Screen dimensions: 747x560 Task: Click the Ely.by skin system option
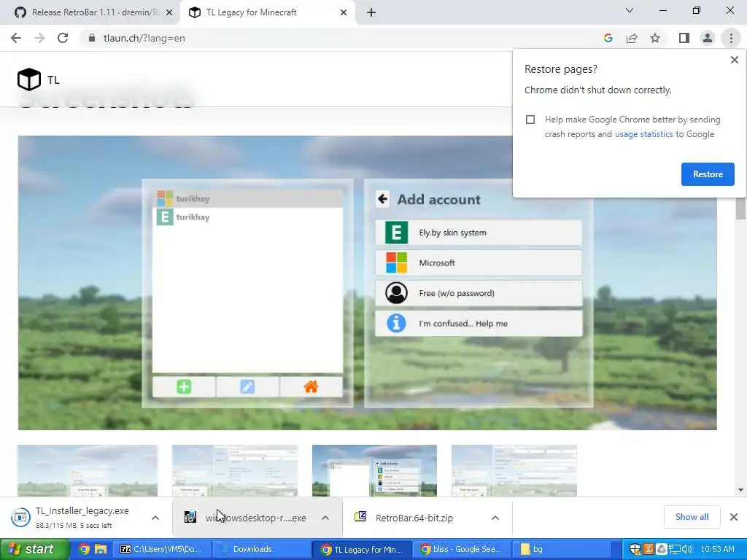click(x=479, y=233)
